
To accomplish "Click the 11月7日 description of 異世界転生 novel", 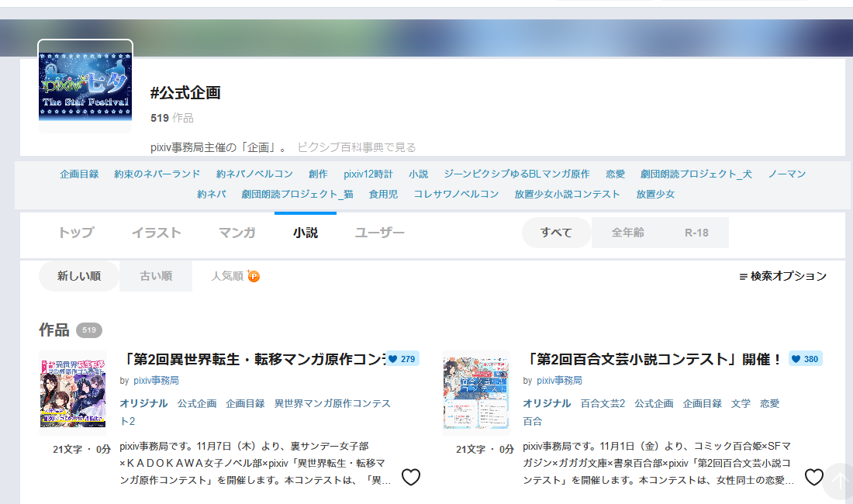I will [255, 463].
